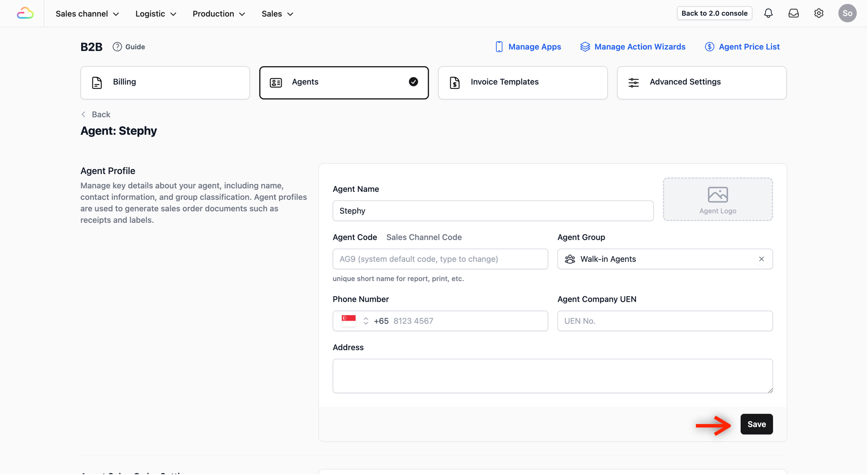This screenshot has width=868, height=475.
Task: Open the notifications bell icon
Action: click(x=768, y=13)
